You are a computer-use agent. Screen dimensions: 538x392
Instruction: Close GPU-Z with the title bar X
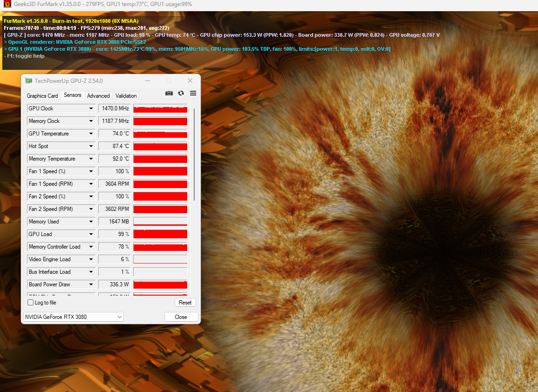coord(190,81)
